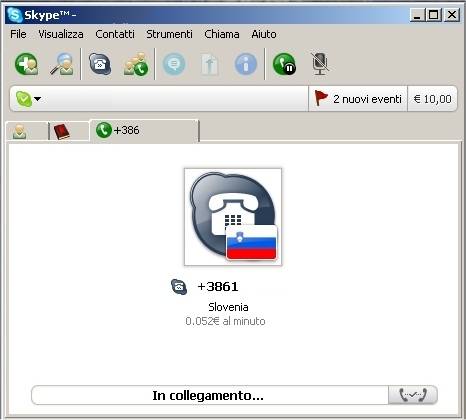This screenshot has width=466, height=420.
Task: Click the Call phones dial icon
Action: [x=100, y=64]
